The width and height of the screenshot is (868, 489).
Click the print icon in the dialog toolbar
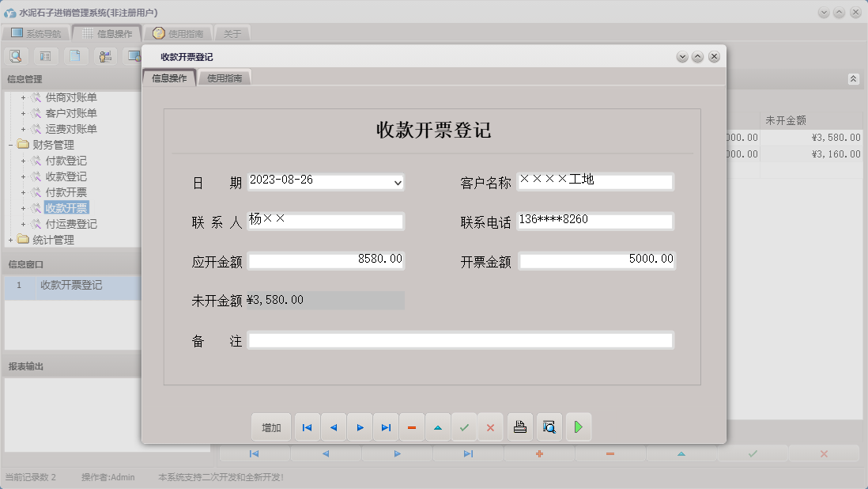tap(519, 426)
